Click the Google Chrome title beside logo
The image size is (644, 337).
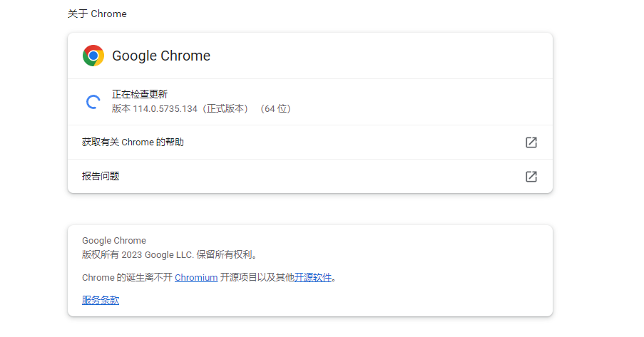coord(161,56)
